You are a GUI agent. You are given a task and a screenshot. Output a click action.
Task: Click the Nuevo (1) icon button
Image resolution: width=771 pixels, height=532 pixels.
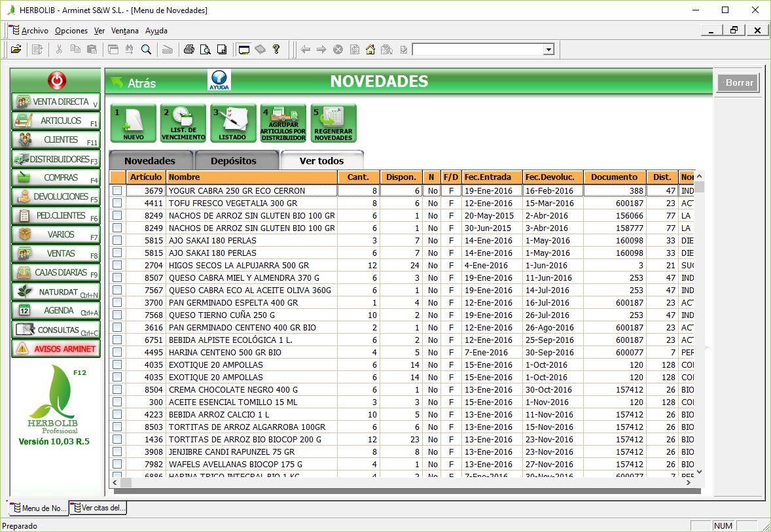click(x=134, y=123)
